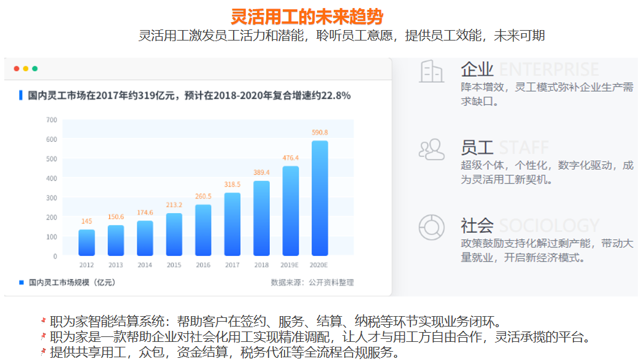The height and width of the screenshot is (364, 644).
Task: Click the faded ENTERPRISE text
Action: click(x=549, y=69)
